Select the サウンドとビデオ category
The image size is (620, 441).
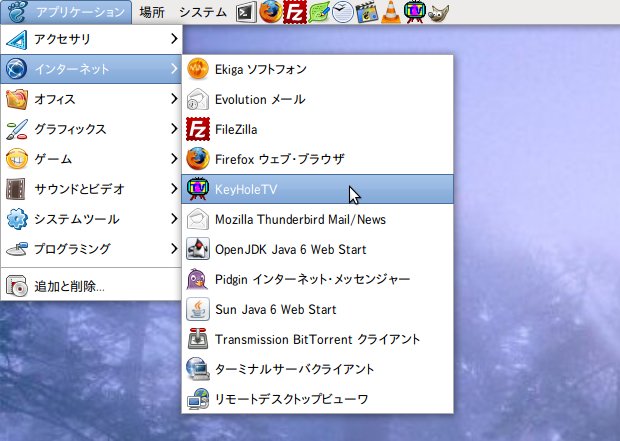(91, 189)
